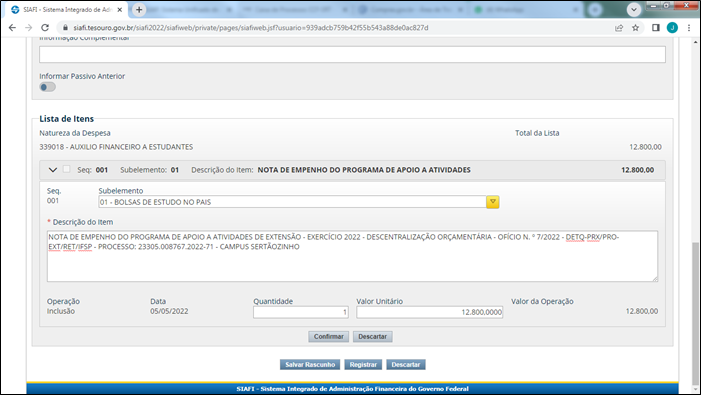Click the Valor Unitário input field
This screenshot has height=395, width=701.
coord(430,312)
